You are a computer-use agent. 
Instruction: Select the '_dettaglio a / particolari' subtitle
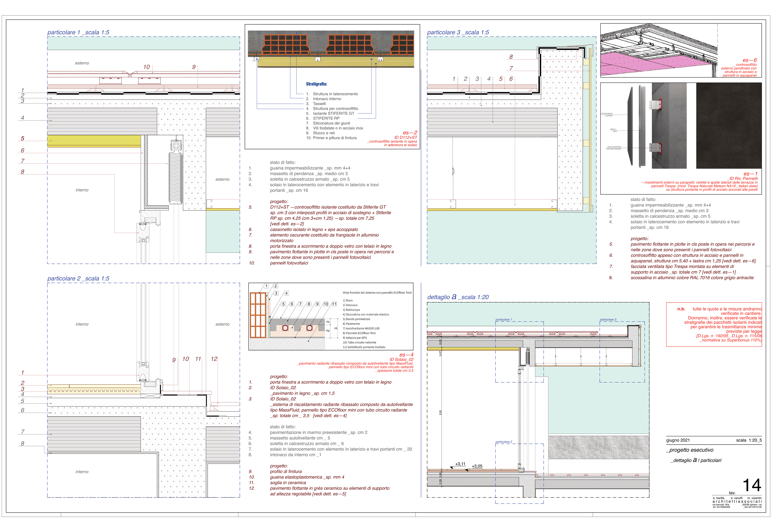[x=696, y=460]
